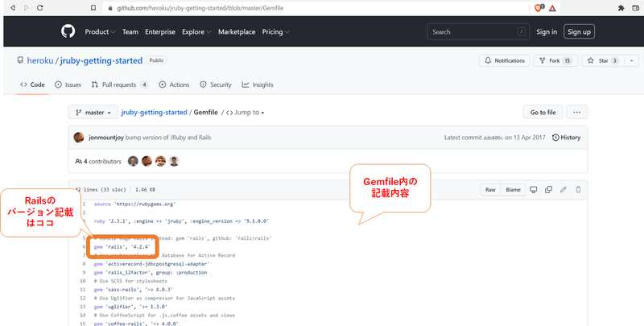
Task: Open the Explore menu dropdown
Action: (196, 31)
